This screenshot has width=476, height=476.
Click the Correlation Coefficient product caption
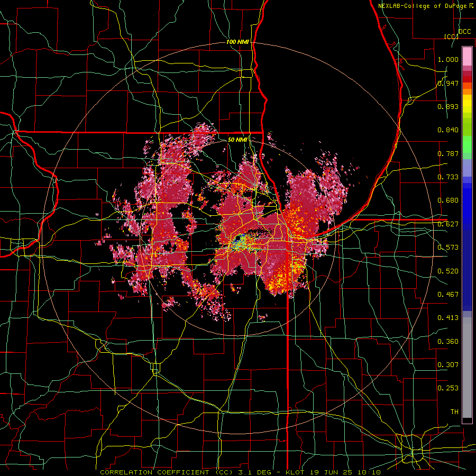click(240, 472)
